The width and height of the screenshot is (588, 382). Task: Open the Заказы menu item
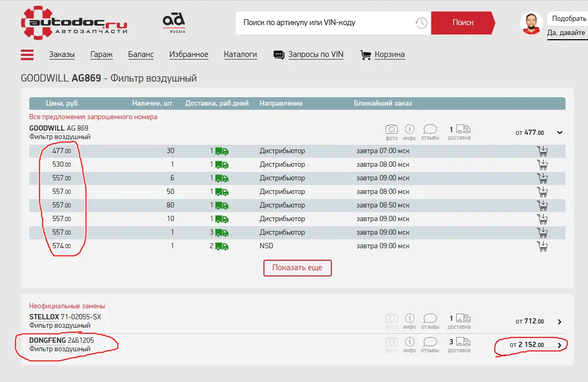[x=62, y=54]
